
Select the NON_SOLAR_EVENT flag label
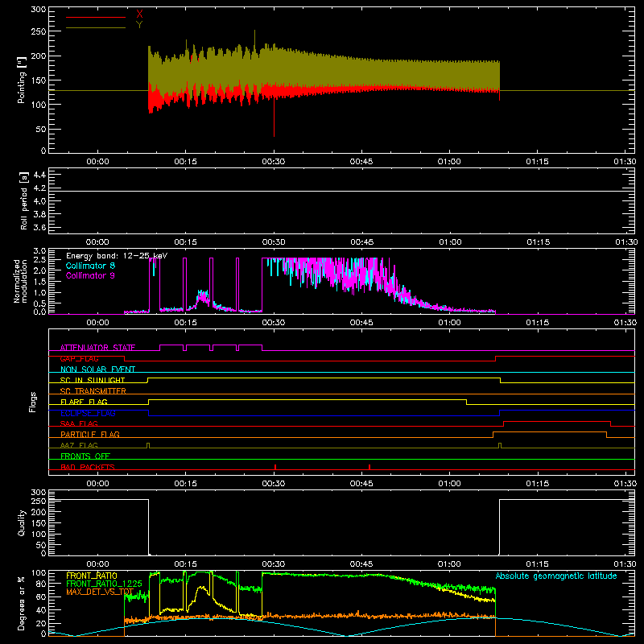tap(97, 369)
